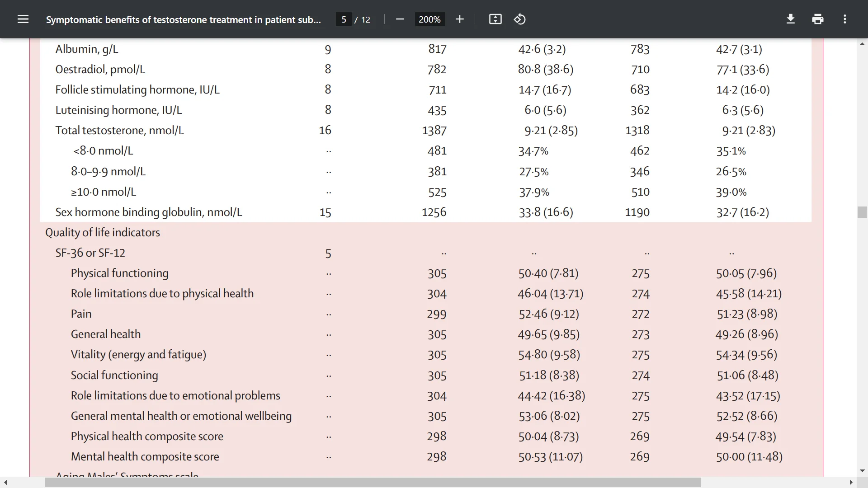Click the value '44·42 (16·38)'

(x=552, y=396)
